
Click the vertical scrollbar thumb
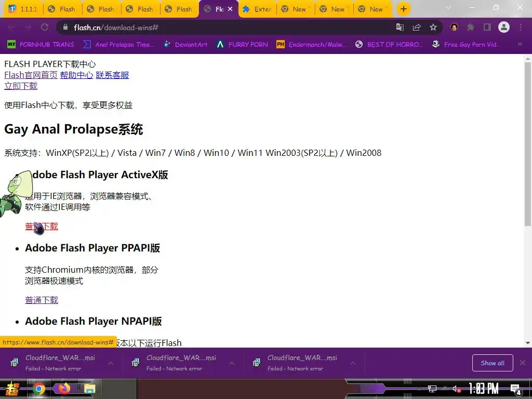coord(528,144)
